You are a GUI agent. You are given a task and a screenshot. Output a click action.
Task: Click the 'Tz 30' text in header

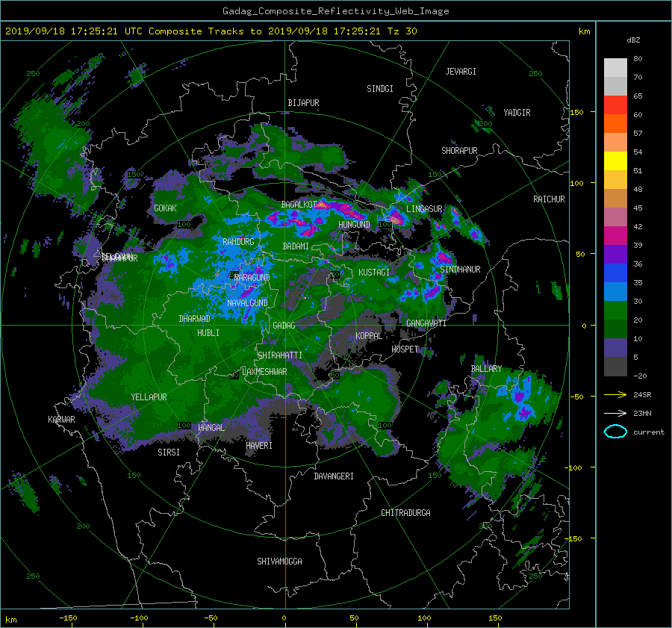(402, 31)
